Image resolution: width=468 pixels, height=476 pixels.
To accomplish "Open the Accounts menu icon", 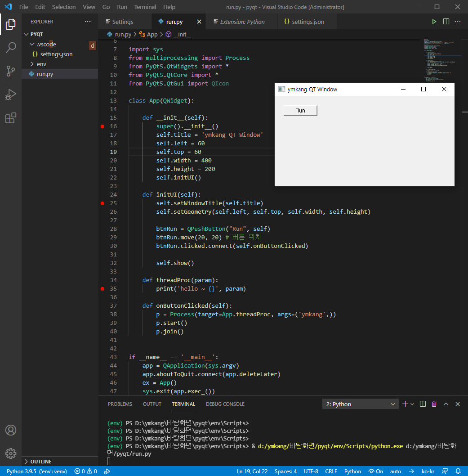I will [11, 430].
